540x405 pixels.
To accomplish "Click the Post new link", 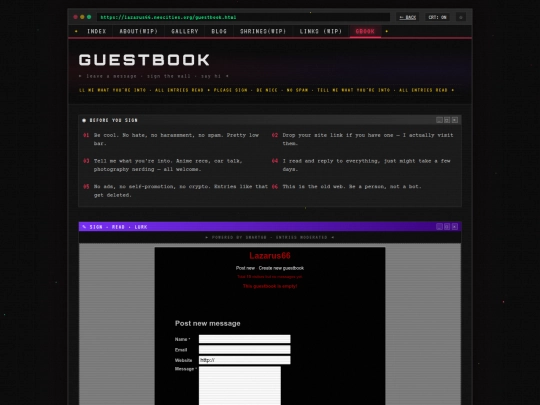I will (x=245, y=268).
